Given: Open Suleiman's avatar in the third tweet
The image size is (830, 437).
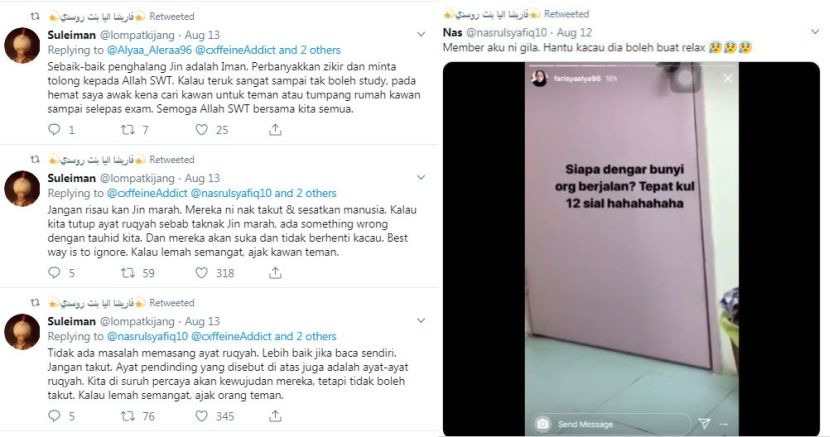Looking at the screenshot, I should [x=22, y=332].
